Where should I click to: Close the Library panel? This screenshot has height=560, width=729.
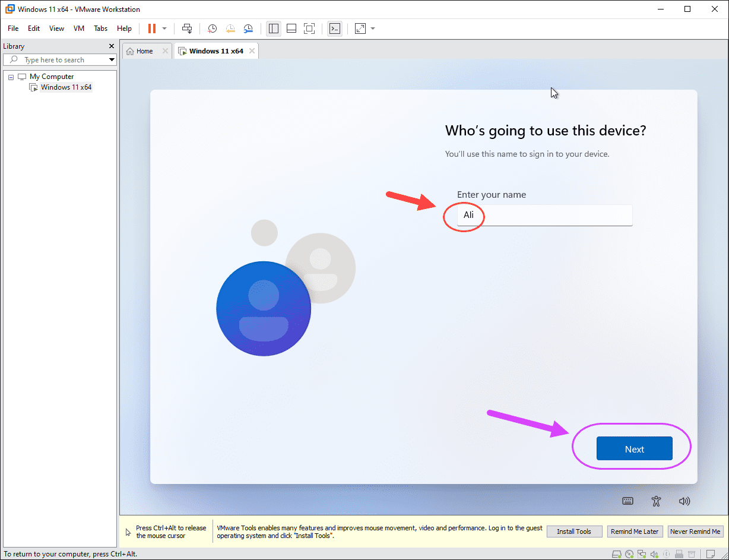click(x=112, y=46)
